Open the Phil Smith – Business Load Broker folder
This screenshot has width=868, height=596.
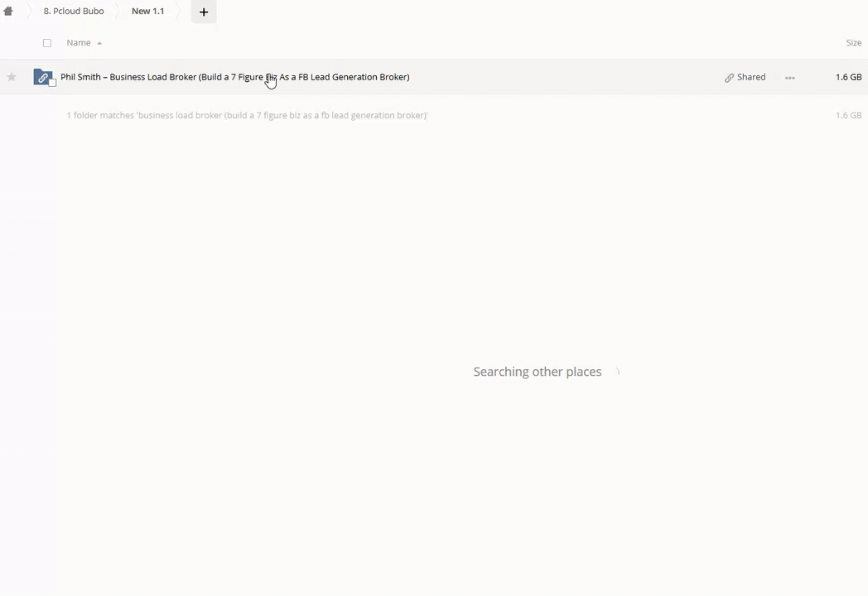tap(234, 77)
